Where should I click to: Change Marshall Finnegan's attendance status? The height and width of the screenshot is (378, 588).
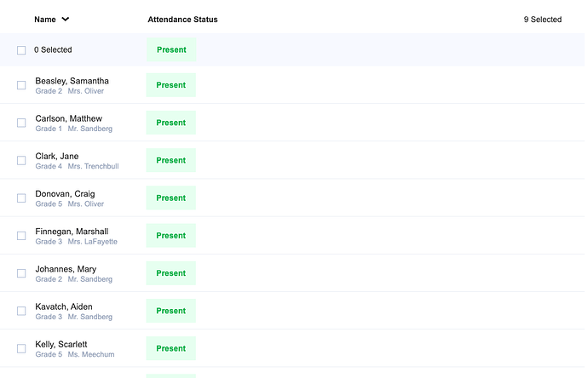point(171,236)
